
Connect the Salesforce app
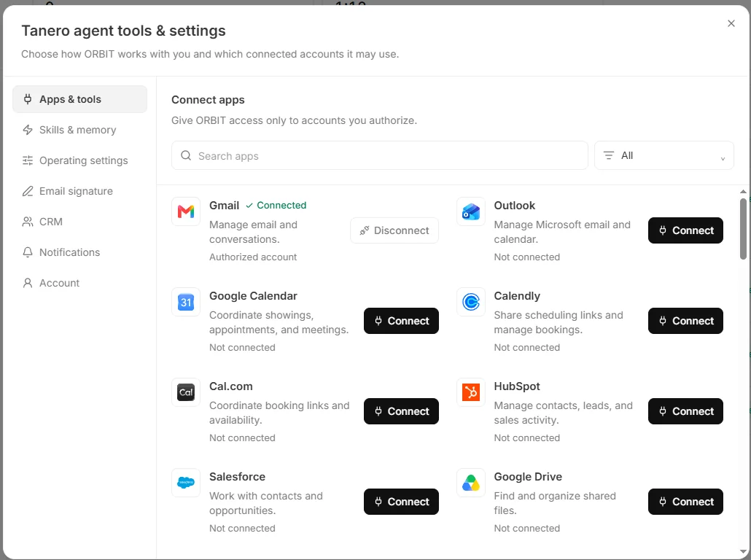coord(401,502)
